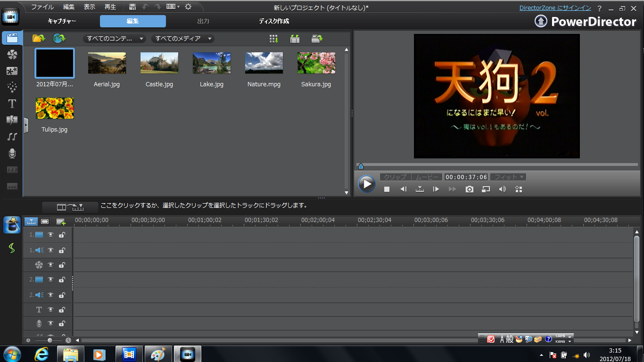The width and height of the screenshot is (644, 362).
Task: Open Magic Movie Wizard icon
Action: tap(12, 225)
